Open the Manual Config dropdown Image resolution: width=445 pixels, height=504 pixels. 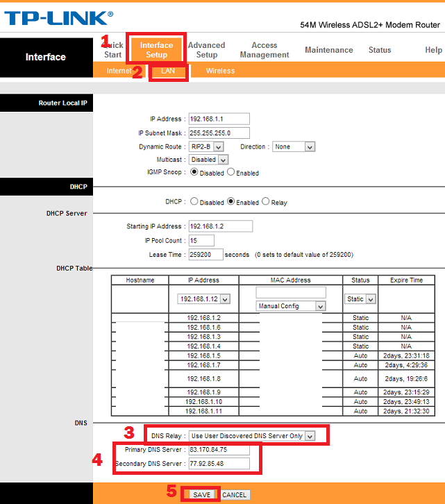click(x=291, y=306)
